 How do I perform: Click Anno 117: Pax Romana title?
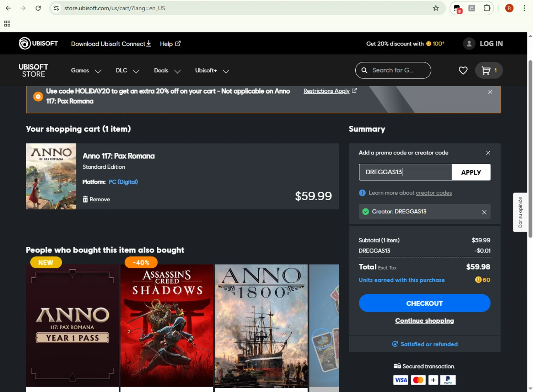point(118,156)
